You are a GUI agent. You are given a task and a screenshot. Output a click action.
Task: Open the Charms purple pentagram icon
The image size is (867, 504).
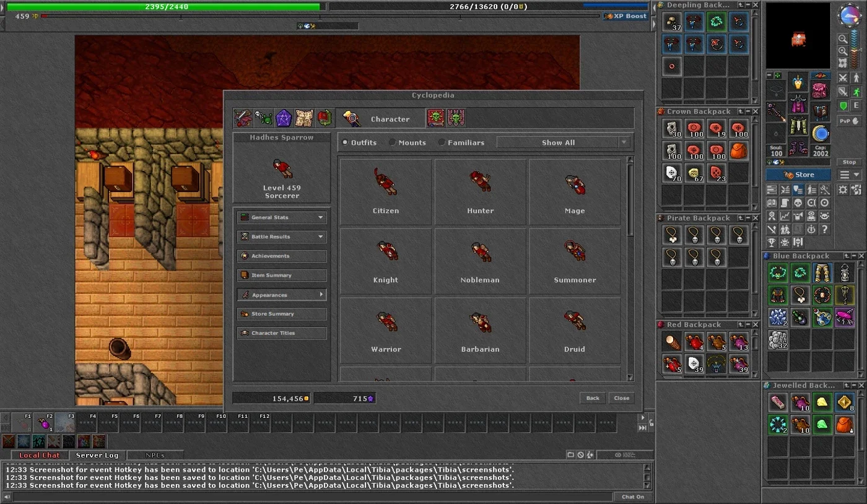pos(284,118)
